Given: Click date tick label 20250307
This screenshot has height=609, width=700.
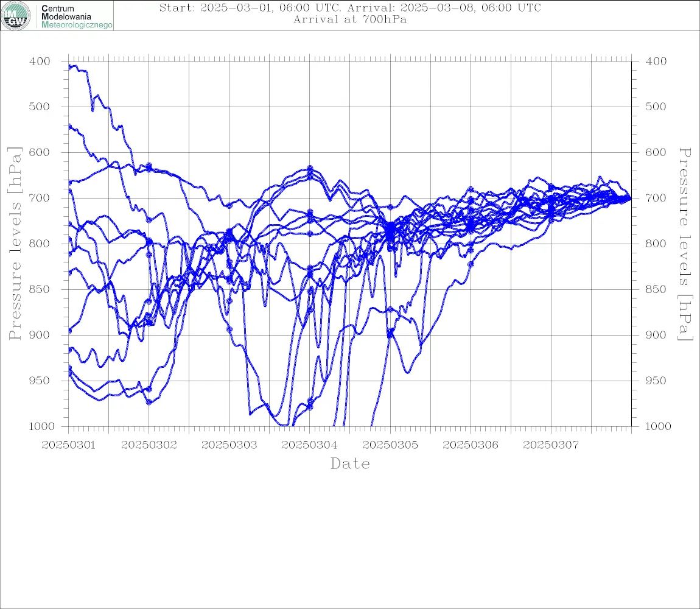Looking at the screenshot, I should [551, 445].
